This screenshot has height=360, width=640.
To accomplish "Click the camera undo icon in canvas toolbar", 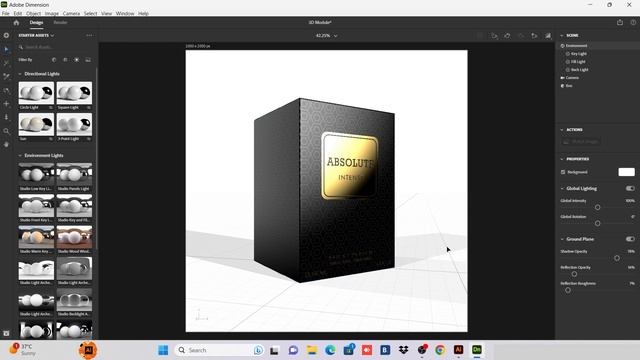I will point(507,36).
